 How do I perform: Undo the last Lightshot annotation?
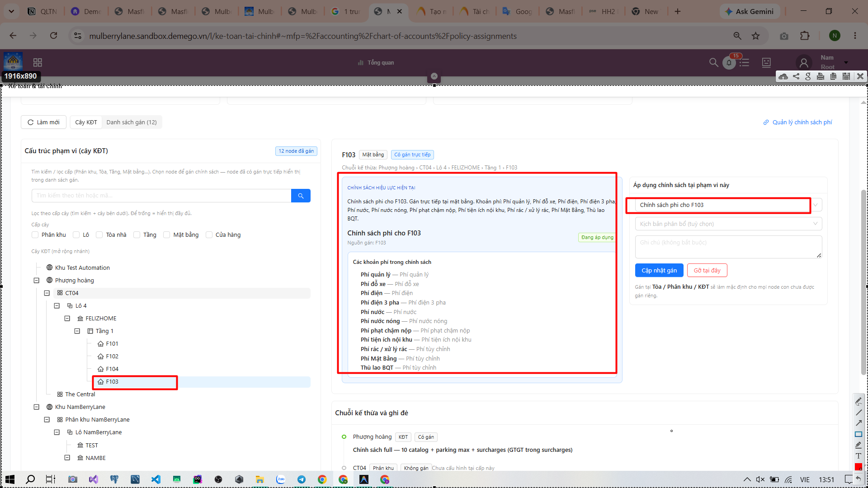pyautogui.click(x=859, y=478)
